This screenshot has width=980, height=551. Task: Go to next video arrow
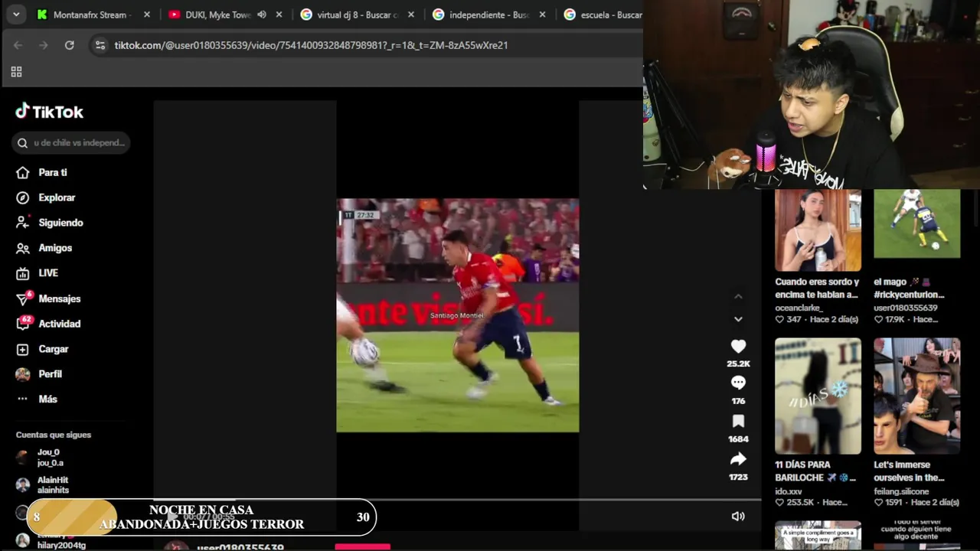pos(738,319)
